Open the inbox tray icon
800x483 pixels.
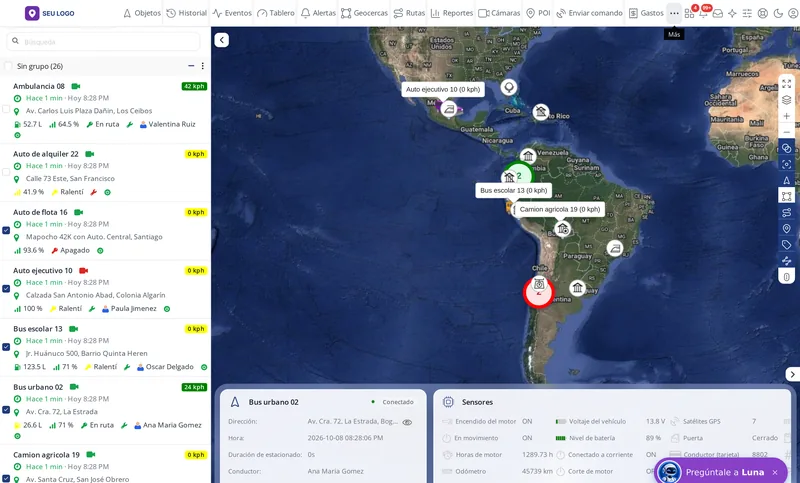coord(718,13)
